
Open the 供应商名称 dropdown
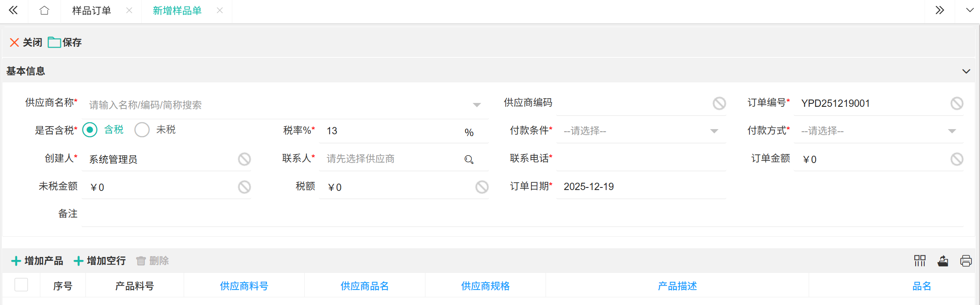click(x=476, y=105)
